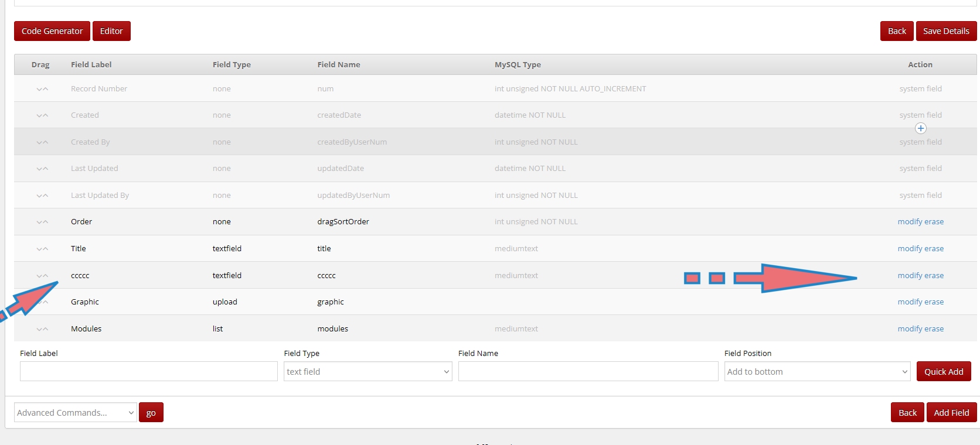Click the drag handle for Modules row
The height and width of the screenshot is (445, 980).
[x=42, y=329]
